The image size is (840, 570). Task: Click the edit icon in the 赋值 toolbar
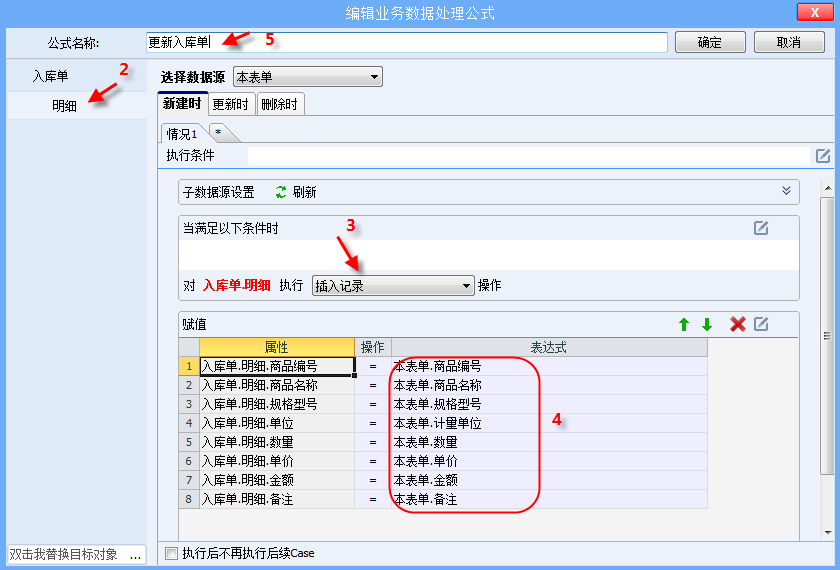(x=761, y=324)
